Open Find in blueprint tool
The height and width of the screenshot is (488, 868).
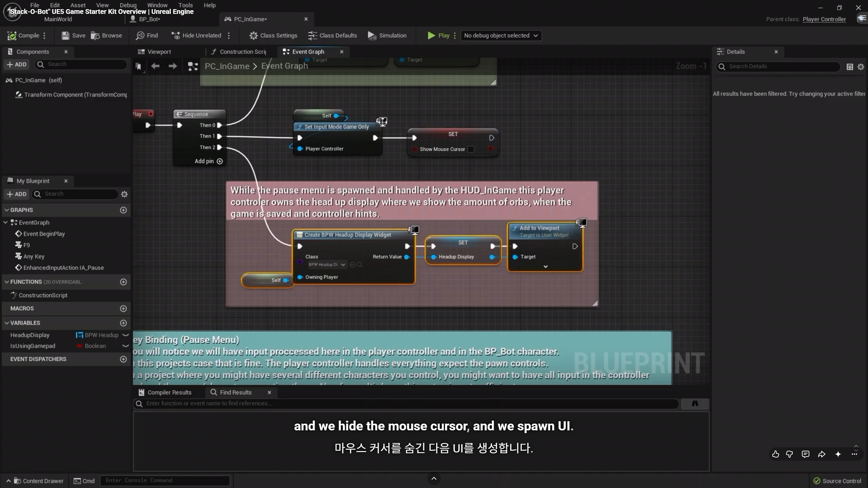(x=147, y=36)
